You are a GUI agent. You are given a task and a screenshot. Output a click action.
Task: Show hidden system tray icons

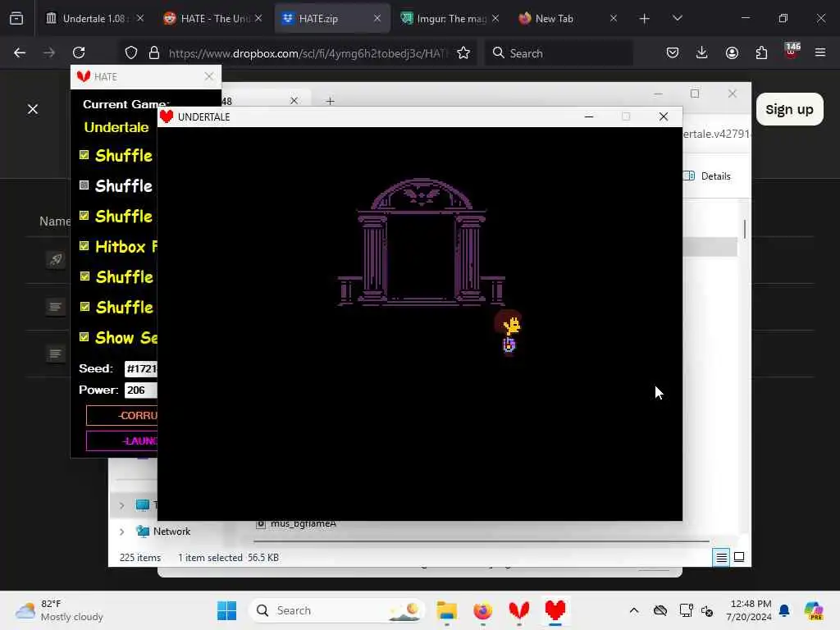click(634, 610)
